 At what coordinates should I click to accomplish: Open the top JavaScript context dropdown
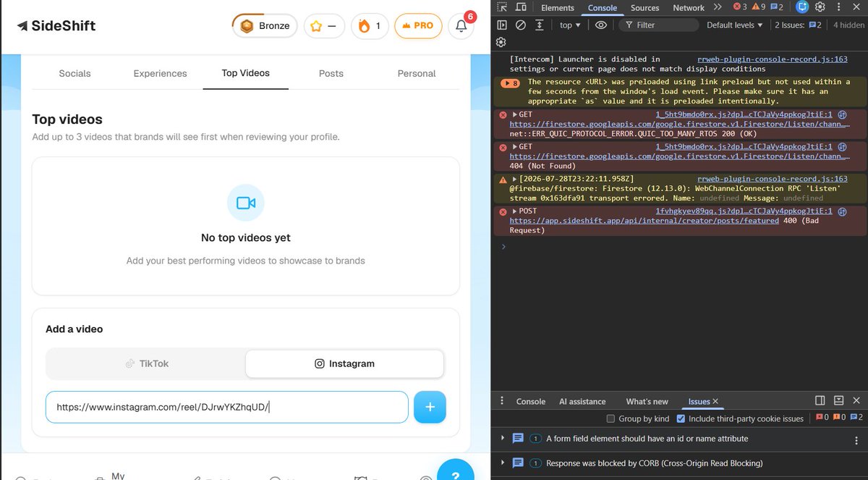(570, 25)
